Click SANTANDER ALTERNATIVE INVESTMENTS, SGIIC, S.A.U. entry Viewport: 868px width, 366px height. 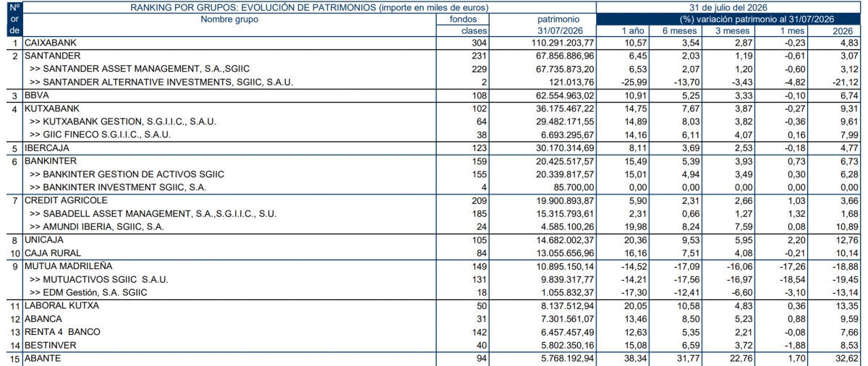click(x=161, y=82)
